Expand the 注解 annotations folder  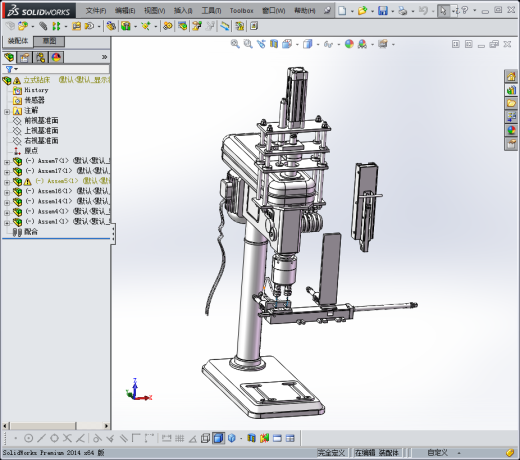click(x=7, y=112)
